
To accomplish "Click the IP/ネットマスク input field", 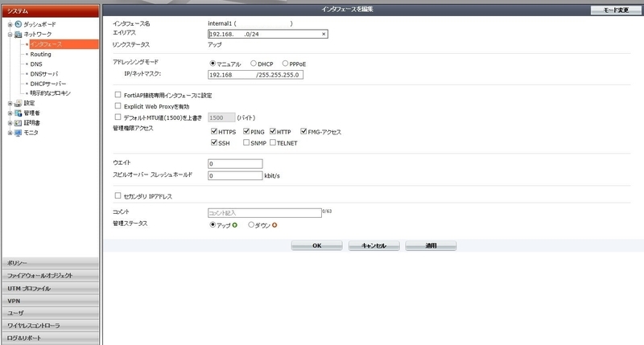I will click(x=255, y=75).
